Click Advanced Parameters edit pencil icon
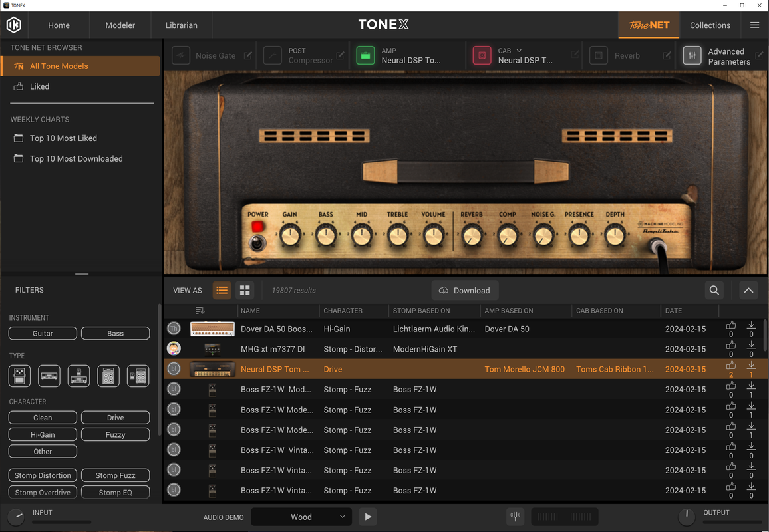The image size is (769, 532). (x=759, y=55)
